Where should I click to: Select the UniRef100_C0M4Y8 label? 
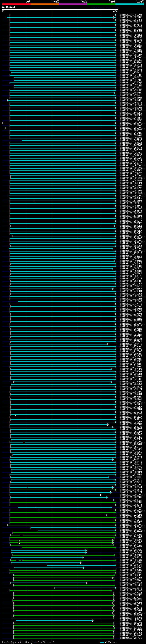point(131,344)
